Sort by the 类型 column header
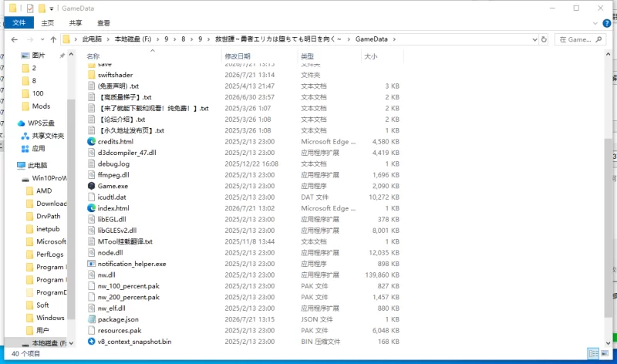The height and width of the screenshot is (364, 617). click(x=307, y=56)
